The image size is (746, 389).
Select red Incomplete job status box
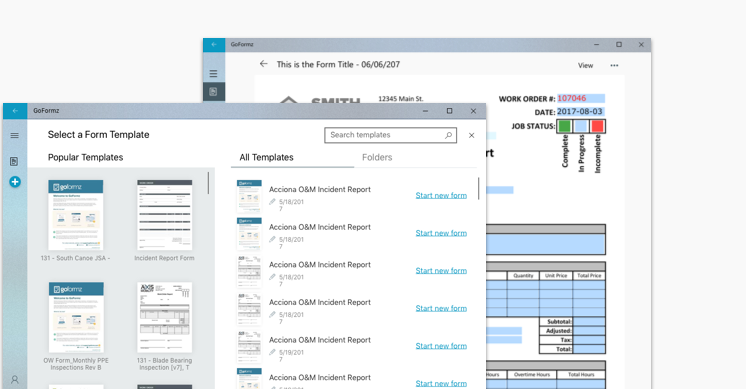(x=597, y=126)
